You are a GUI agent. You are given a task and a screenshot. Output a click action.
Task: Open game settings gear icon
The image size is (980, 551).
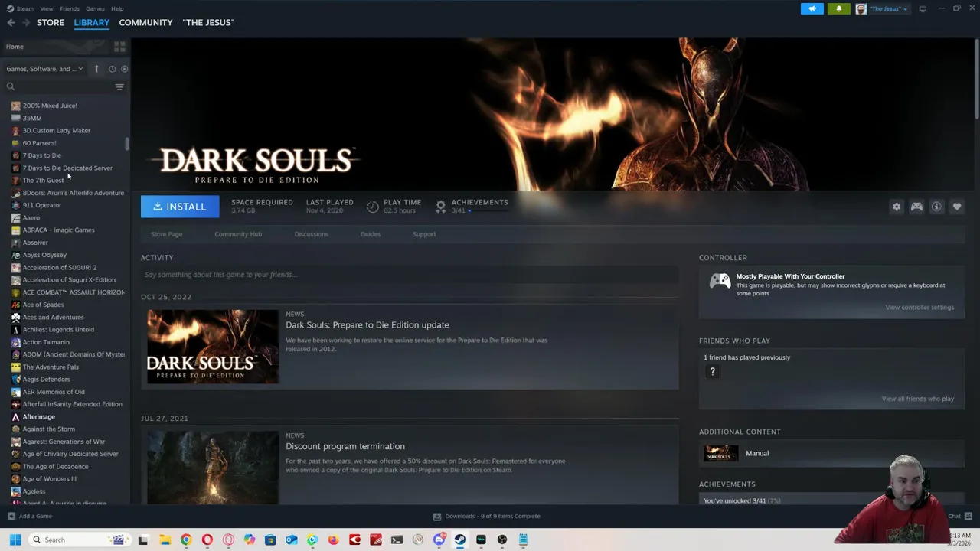pos(897,207)
